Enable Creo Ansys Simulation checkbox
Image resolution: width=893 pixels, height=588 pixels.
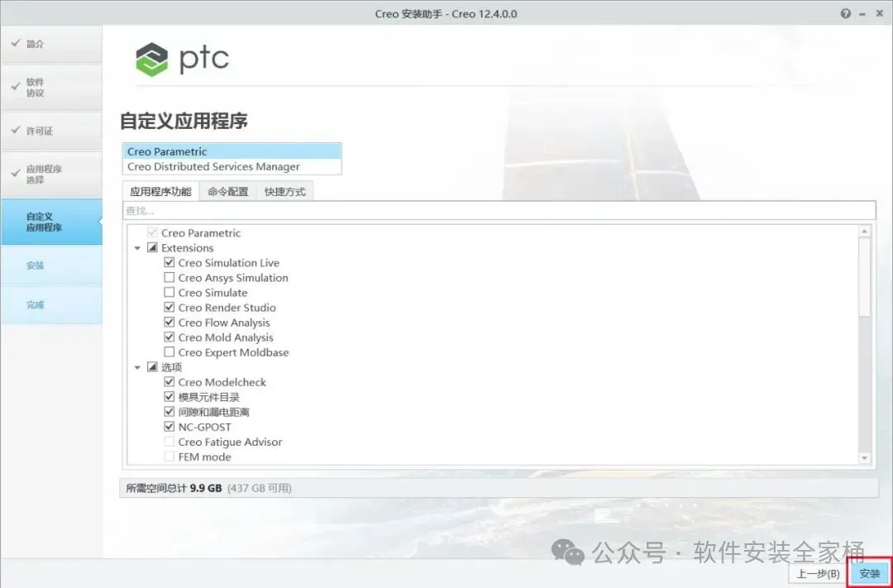170,278
